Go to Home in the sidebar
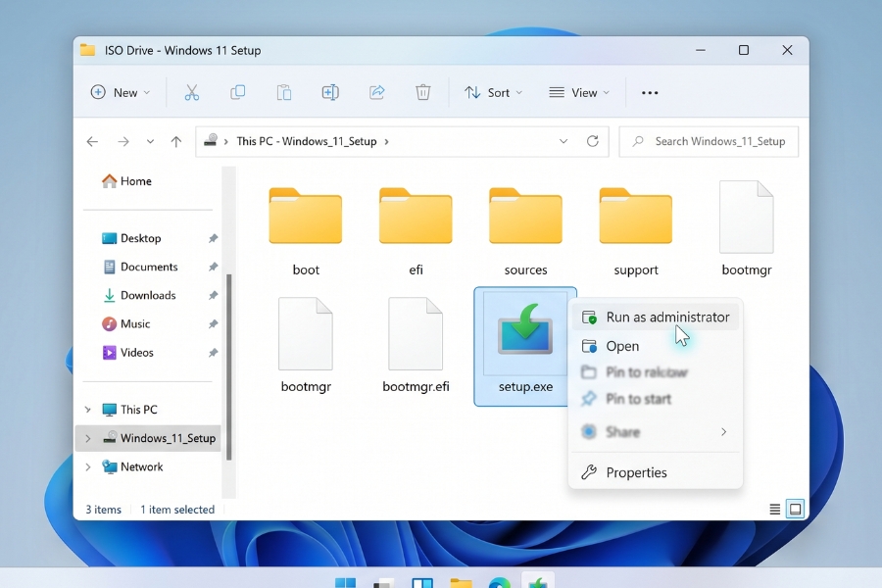The width and height of the screenshot is (882, 588). click(126, 181)
